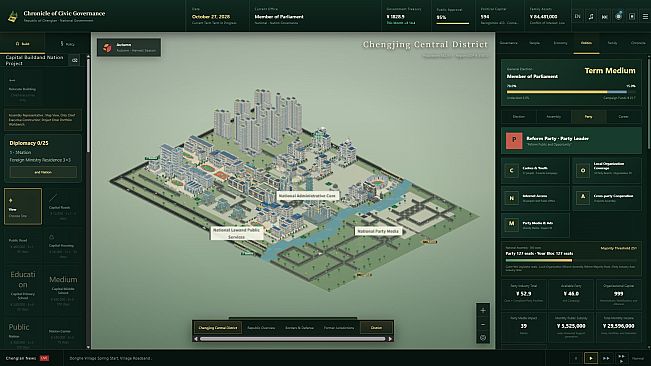Click the Cluster button in bottom bar
Image resolution: width=651 pixels, height=366 pixels.
(x=376, y=328)
